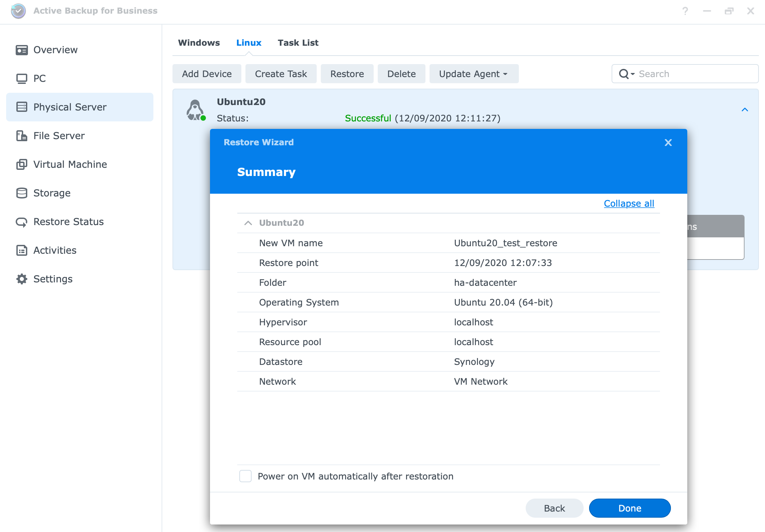This screenshot has width=765, height=532.
Task: Open Overview in the sidebar
Action: 80,50
